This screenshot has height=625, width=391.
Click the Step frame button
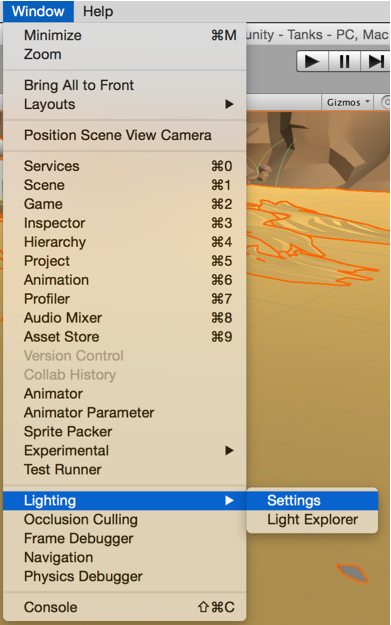coord(375,61)
